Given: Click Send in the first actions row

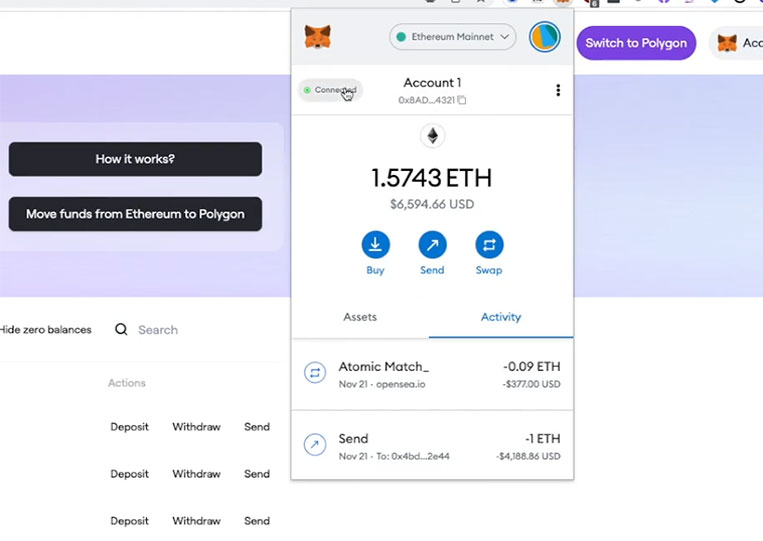Looking at the screenshot, I should click(x=257, y=427).
